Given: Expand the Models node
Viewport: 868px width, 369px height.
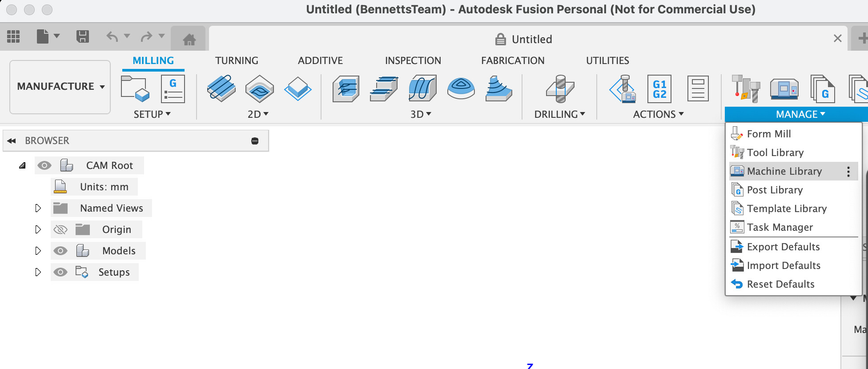Looking at the screenshot, I should pyautogui.click(x=38, y=251).
